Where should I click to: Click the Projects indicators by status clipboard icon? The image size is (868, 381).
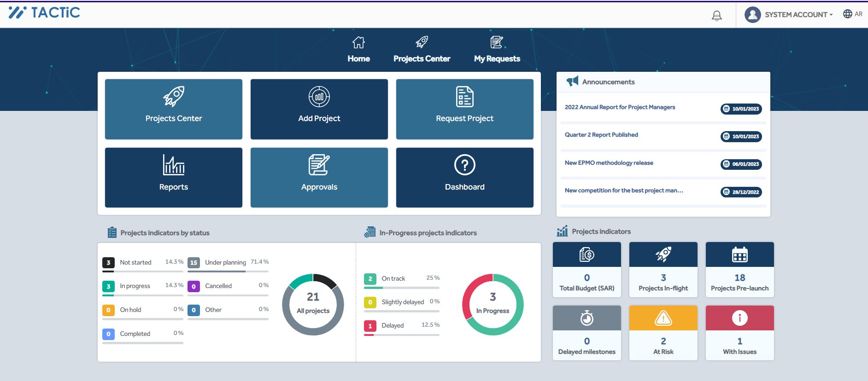click(112, 232)
